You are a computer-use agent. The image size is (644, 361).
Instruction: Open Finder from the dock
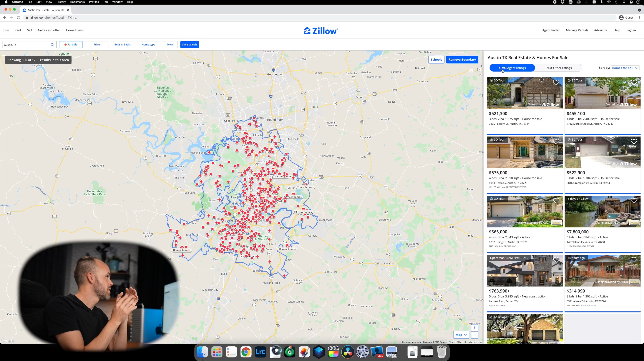click(202, 352)
